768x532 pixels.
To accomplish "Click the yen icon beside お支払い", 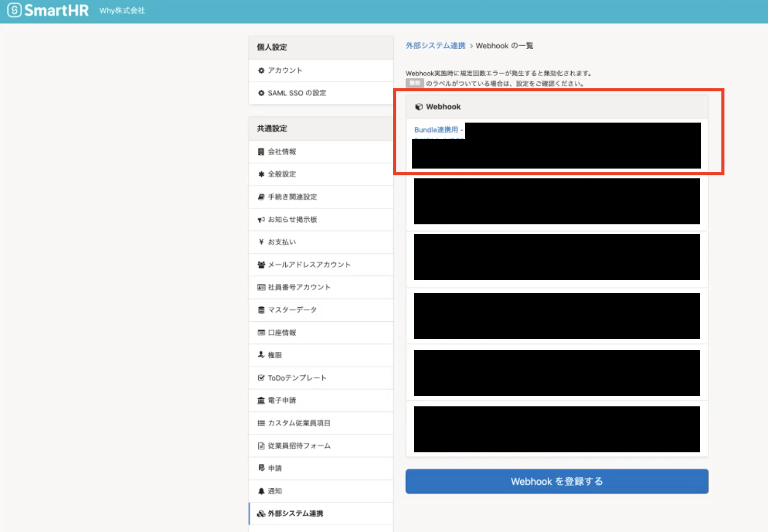I will coord(261,242).
